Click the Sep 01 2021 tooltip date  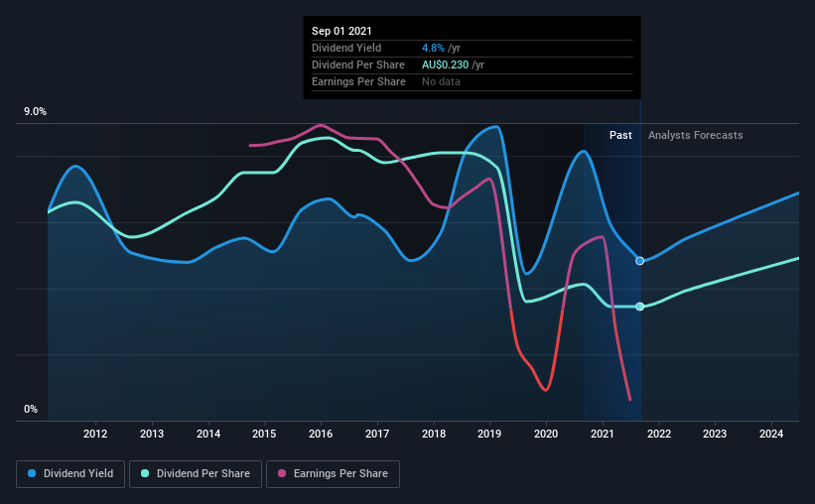pyautogui.click(x=341, y=31)
